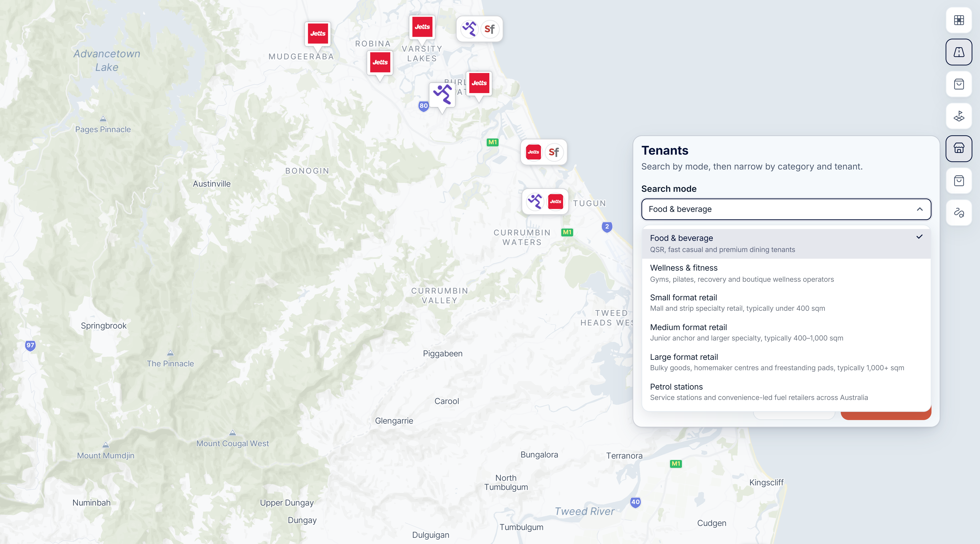
Task: Open the flag-on-land parcel icon
Action: (x=959, y=116)
